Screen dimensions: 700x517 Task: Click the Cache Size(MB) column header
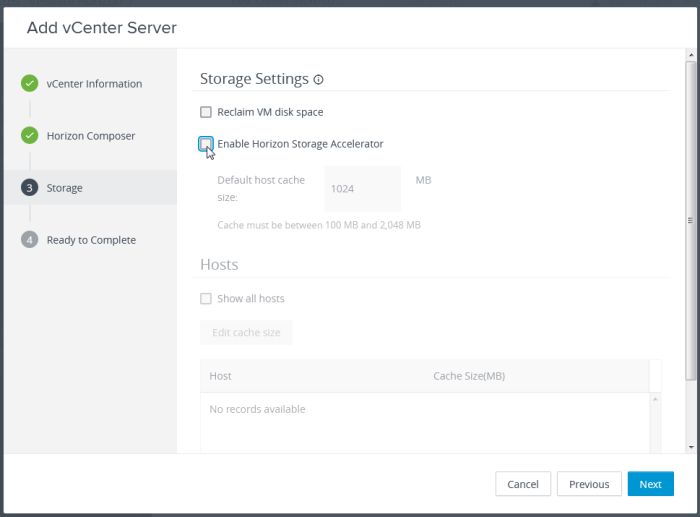click(469, 376)
